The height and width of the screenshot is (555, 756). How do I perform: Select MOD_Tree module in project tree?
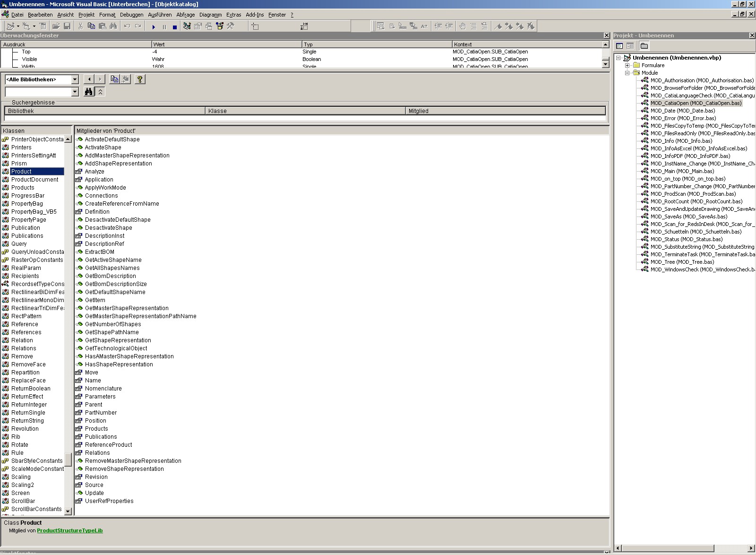(x=682, y=262)
